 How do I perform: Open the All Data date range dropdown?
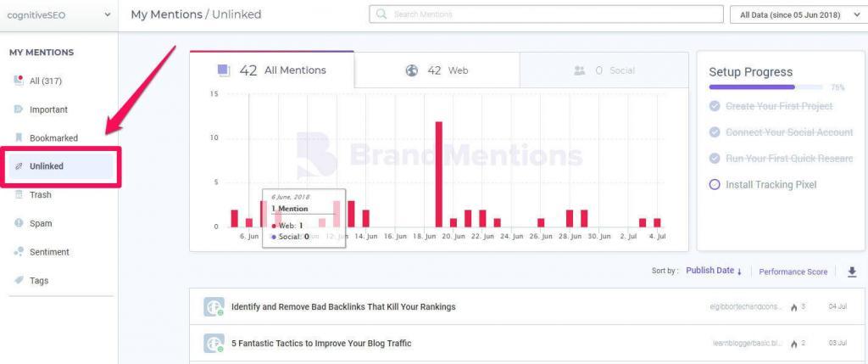click(798, 15)
